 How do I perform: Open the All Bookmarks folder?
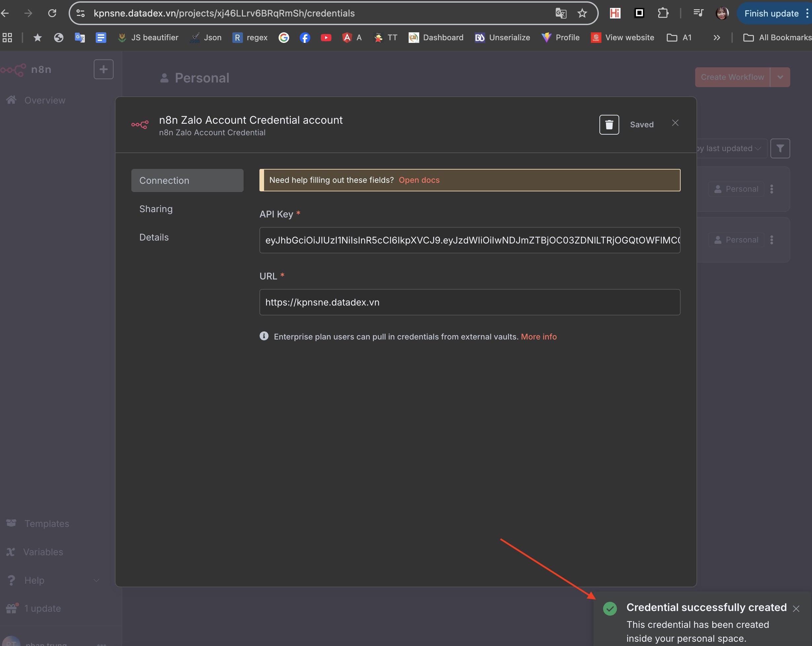coord(777,37)
